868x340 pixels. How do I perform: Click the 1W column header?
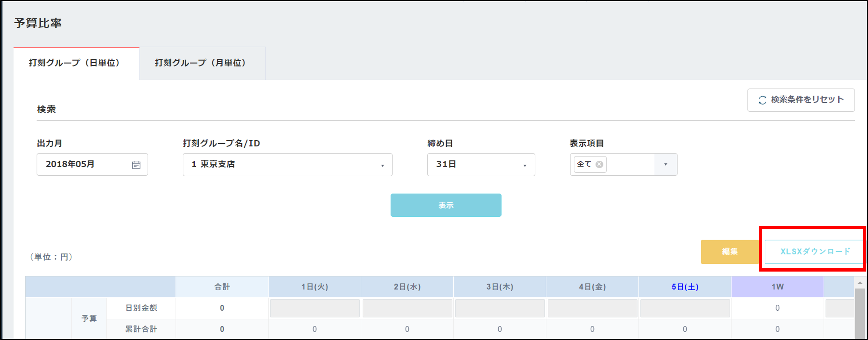(777, 287)
